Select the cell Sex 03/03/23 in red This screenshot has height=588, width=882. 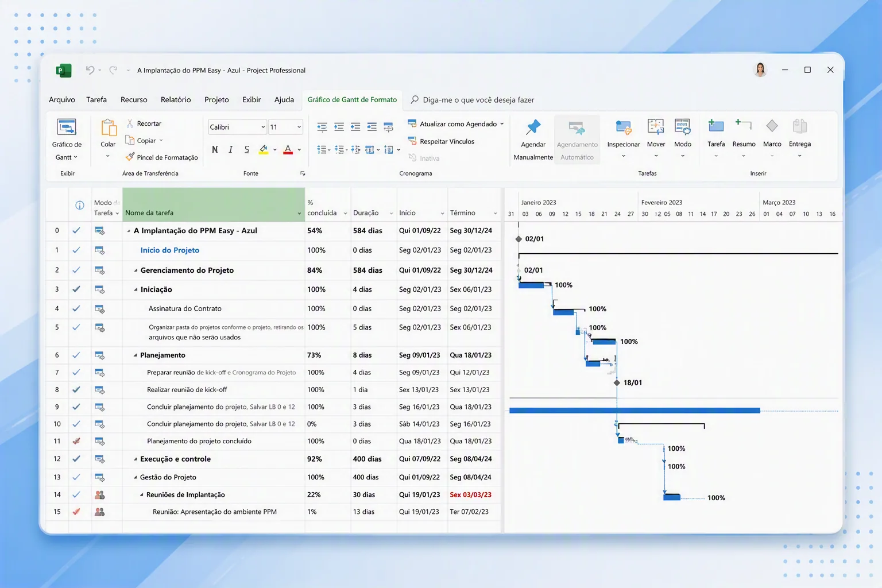(471, 495)
